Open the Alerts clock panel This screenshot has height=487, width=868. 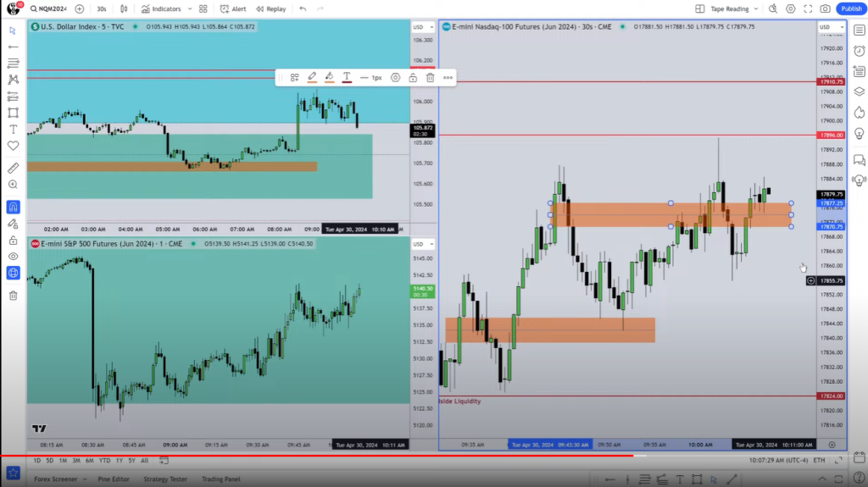pos(860,51)
